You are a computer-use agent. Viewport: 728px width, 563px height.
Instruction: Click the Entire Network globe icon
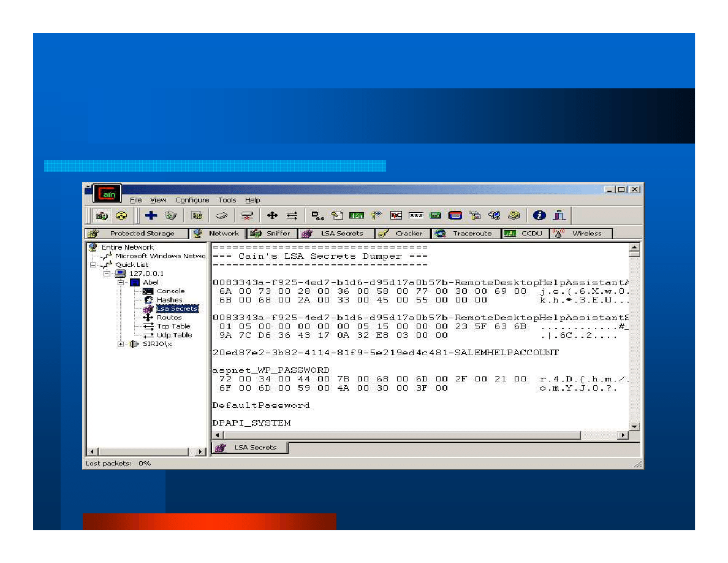92,247
